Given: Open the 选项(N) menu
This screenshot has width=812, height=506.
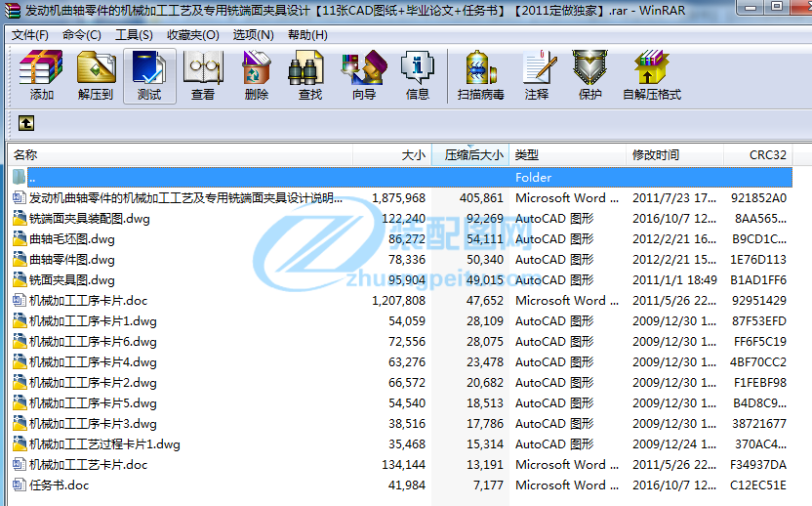Looking at the screenshot, I should [253, 35].
